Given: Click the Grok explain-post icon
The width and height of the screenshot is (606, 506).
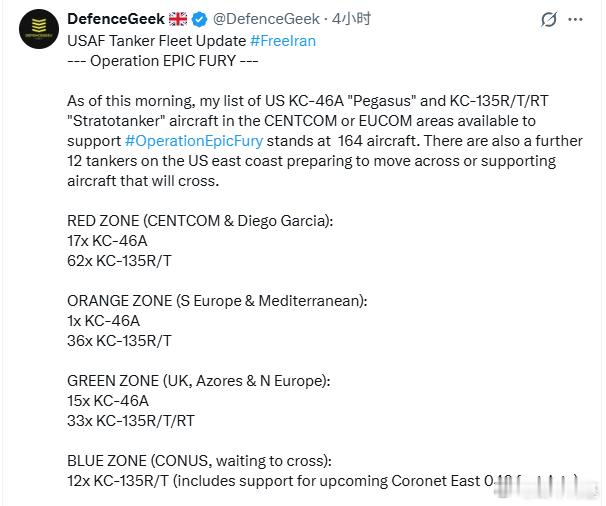Looking at the screenshot, I should coord(548,19).
